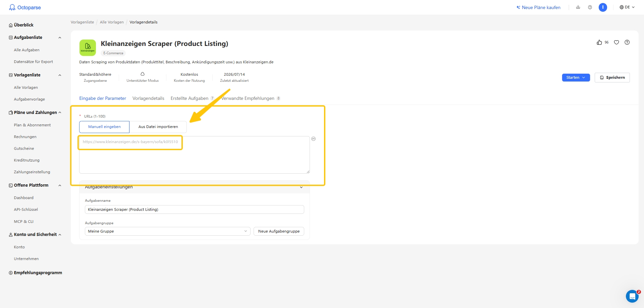Open the Erstellte Aufgaben tab
Image resolution: width=644 pixels, height=308 pixels.
click(x=192, y=98)
